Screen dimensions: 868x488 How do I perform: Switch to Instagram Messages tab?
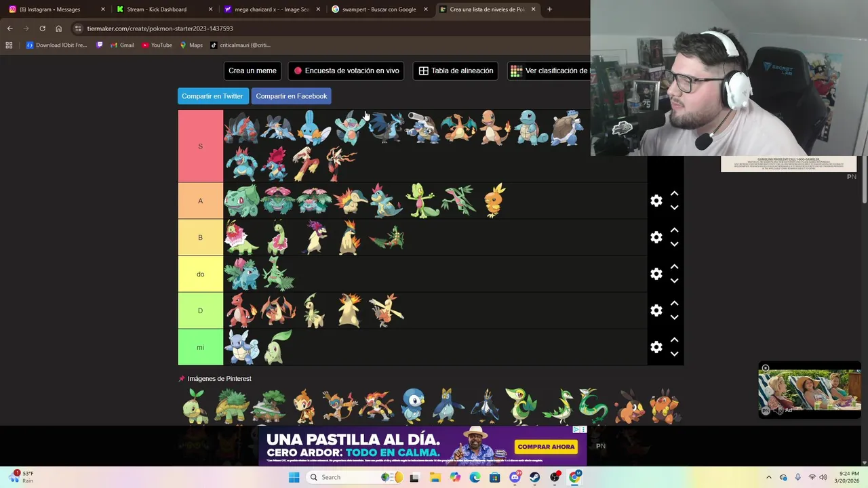pos(56,9)
